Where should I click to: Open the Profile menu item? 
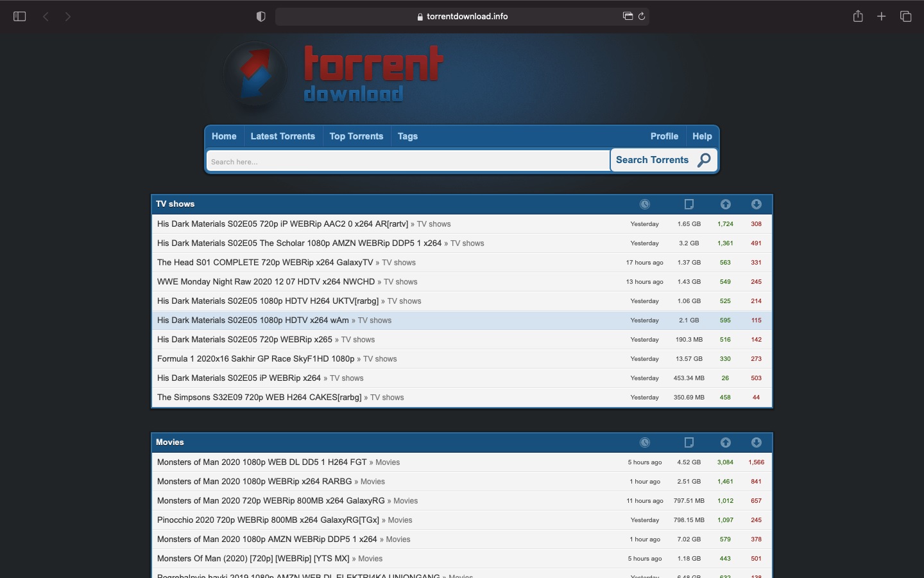[664, 136]
